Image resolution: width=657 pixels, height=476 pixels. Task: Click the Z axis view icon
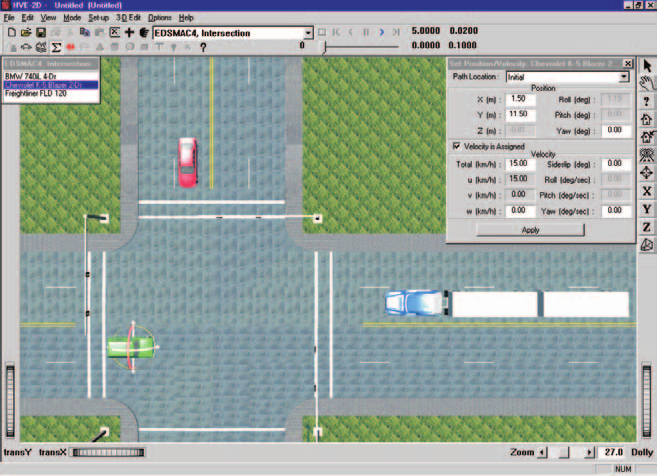click(x=647, y=227)
